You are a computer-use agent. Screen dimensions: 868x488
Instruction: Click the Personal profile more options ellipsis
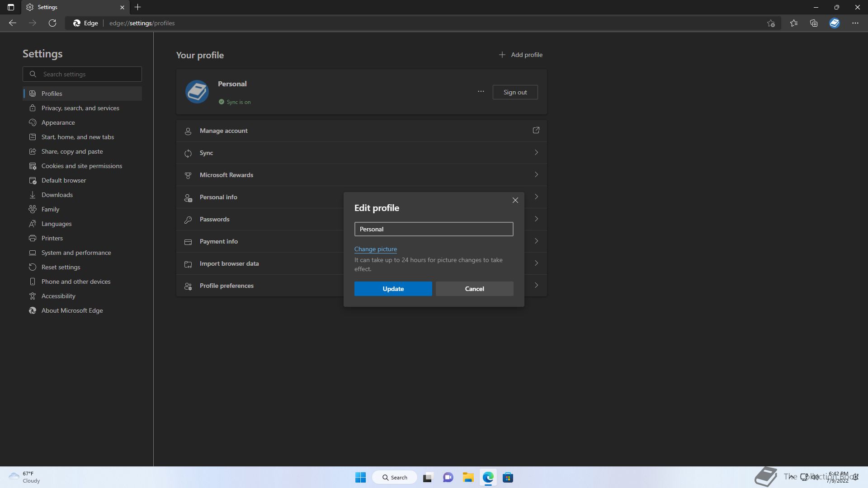481,92
